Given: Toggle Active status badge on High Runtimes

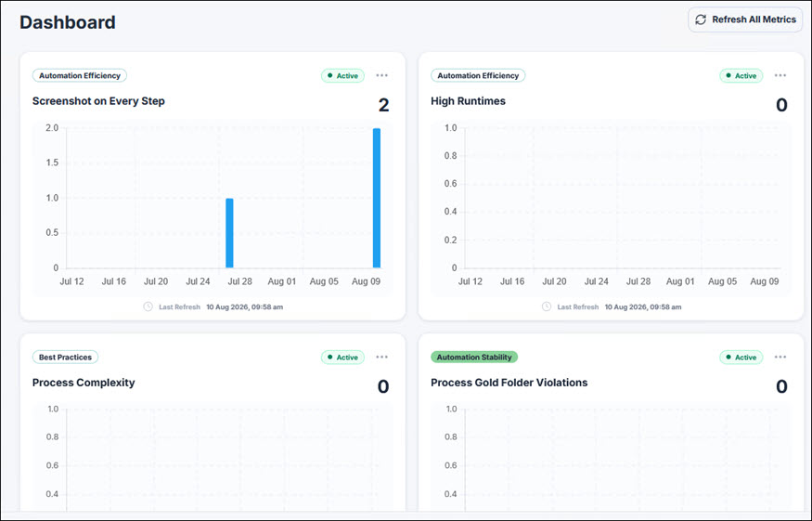Looking at the screenshot, I should (741, 75).
